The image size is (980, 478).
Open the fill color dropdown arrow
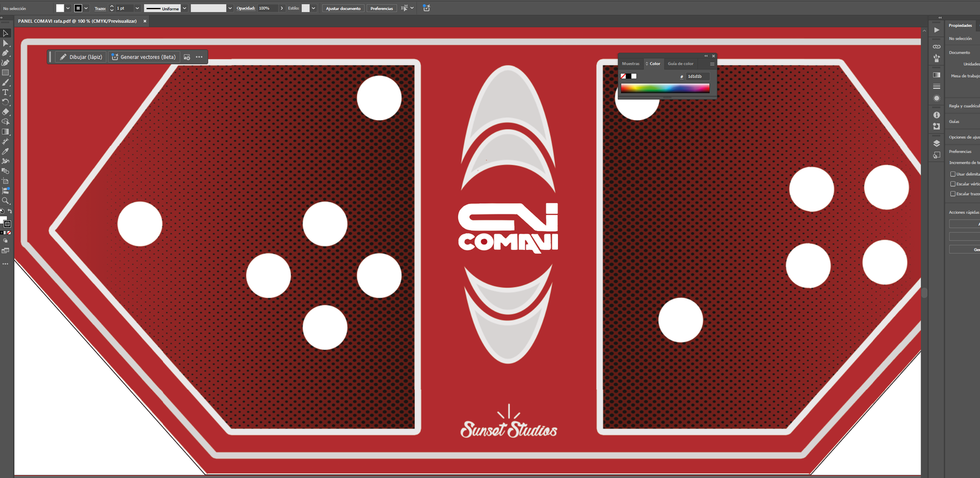click(67, 9)
